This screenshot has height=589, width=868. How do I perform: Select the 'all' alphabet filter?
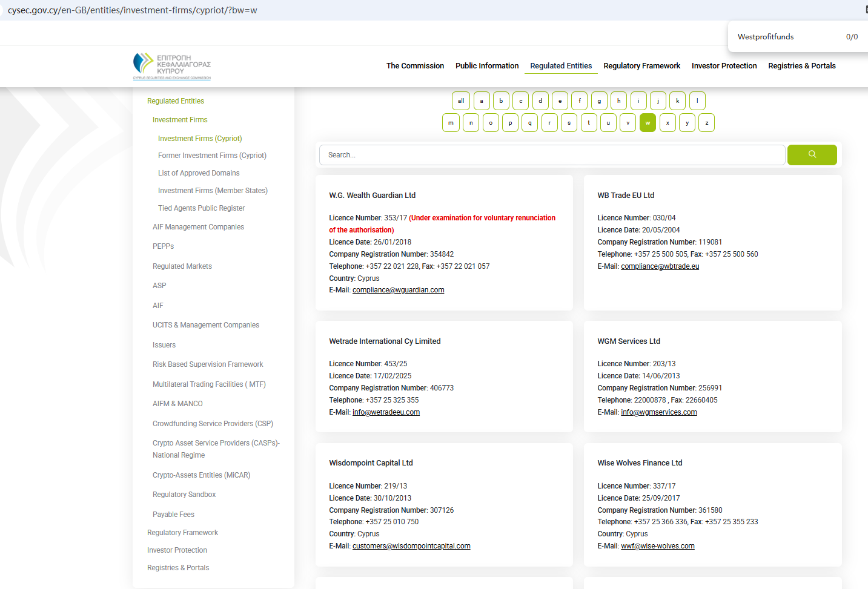tap(460, 101)
